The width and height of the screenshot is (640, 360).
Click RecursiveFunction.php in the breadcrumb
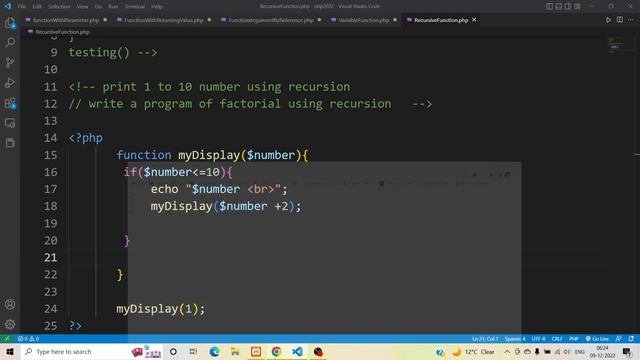(x=62, y=32)
